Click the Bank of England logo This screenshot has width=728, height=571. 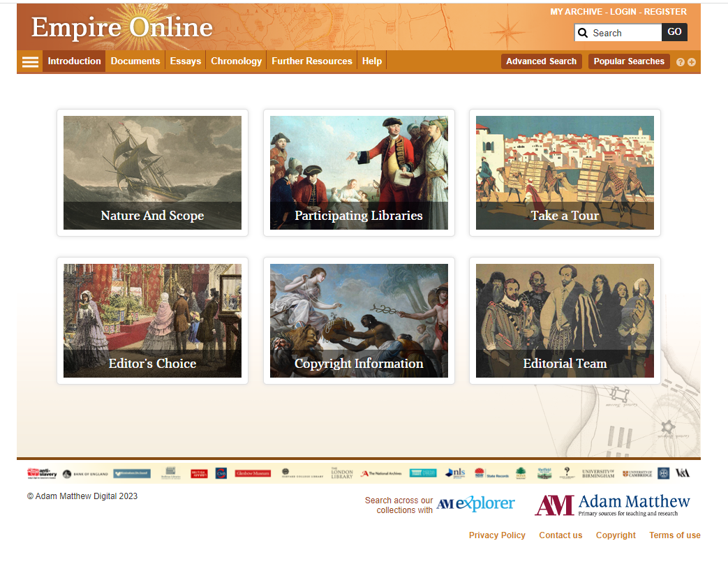pos(85,473)
